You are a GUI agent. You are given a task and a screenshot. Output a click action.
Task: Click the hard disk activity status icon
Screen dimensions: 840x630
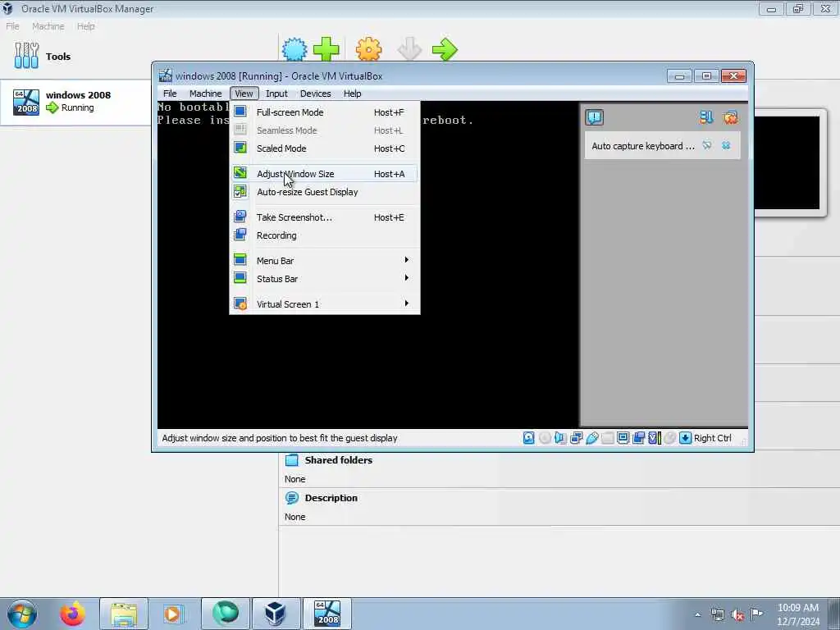click(x=529, y=438)
